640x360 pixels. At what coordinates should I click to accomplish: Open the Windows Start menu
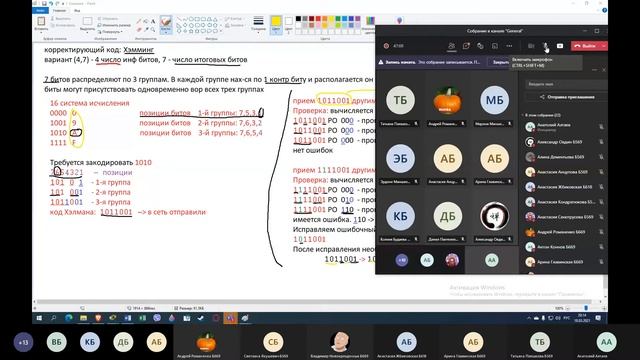point(39,318)
